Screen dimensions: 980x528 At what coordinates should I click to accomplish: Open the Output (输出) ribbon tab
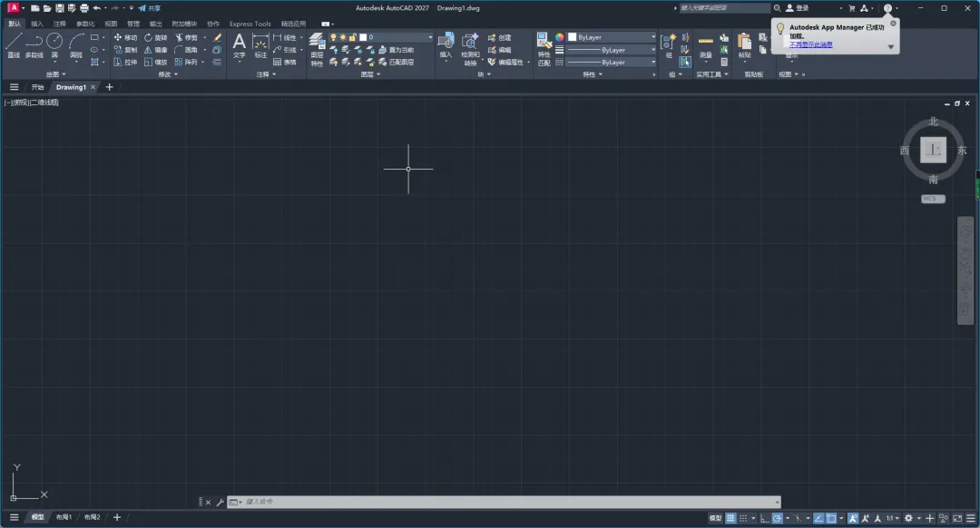click(x=156, y=24)
